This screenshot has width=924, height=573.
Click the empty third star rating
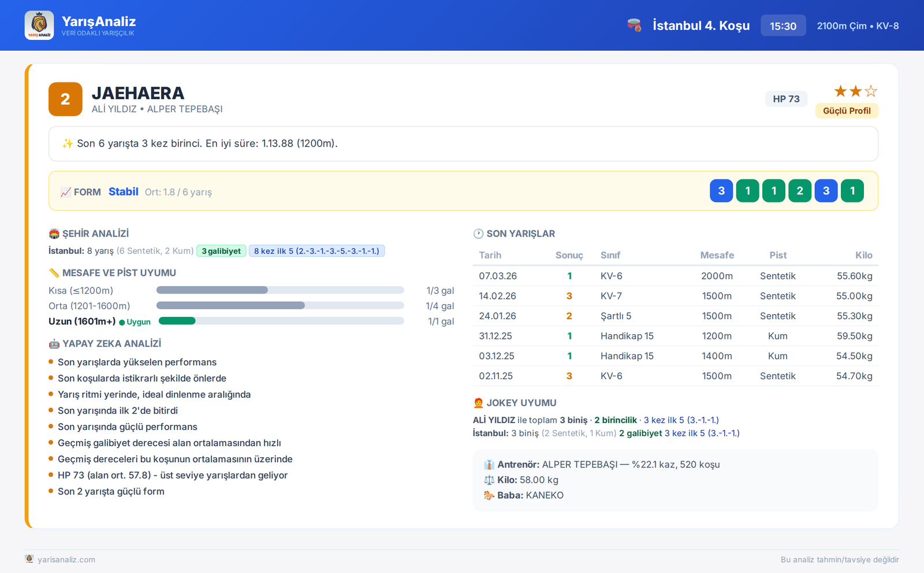click(871, 91)
